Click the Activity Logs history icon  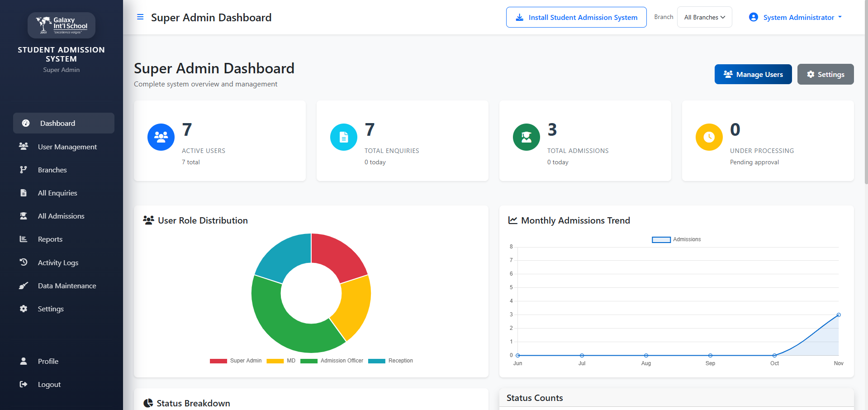[x=24, y=262]
